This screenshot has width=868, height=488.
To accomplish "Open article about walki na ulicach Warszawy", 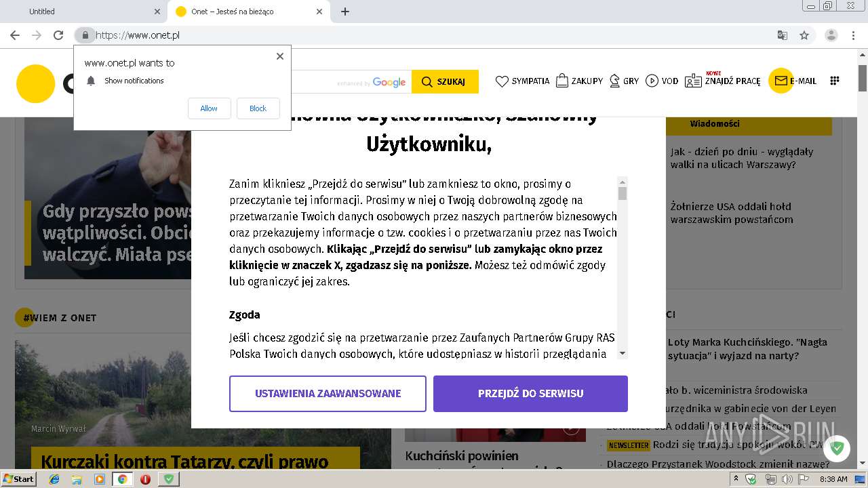I will point(742,158).
